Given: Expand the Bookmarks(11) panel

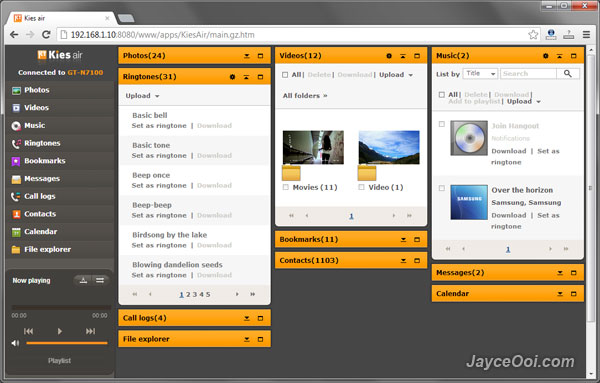Looking at the screenshot, I should pyautogui.click(x=403, y=240).
